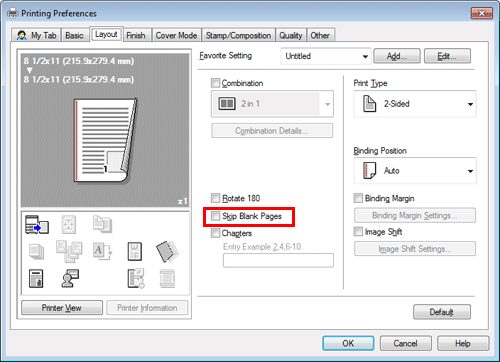Click the user with speech card icon
Screen dimensions: 500x362
(70, 278)
